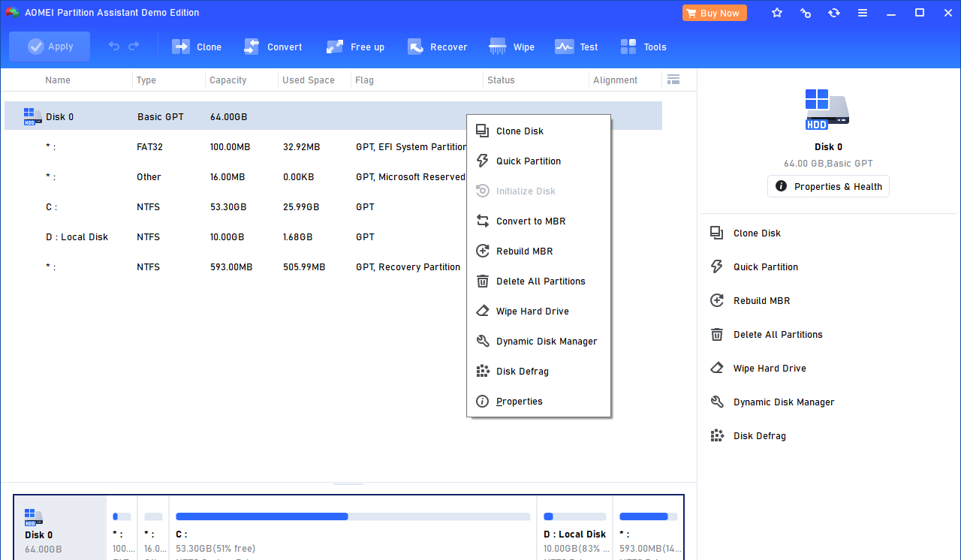Select Clone Disk in context menu
The width and height of the screenshot is (961, 560).
[x=538, y=131]
